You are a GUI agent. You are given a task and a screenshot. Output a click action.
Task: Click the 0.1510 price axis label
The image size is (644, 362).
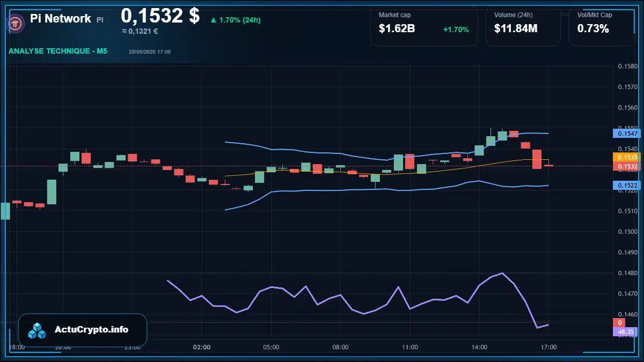point(627,211)
